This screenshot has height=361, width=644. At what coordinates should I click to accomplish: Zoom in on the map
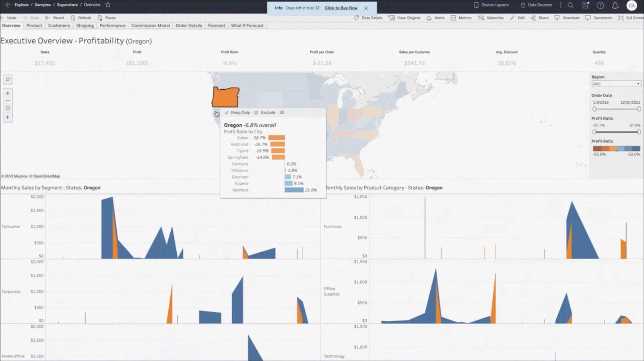coord(8,93)
